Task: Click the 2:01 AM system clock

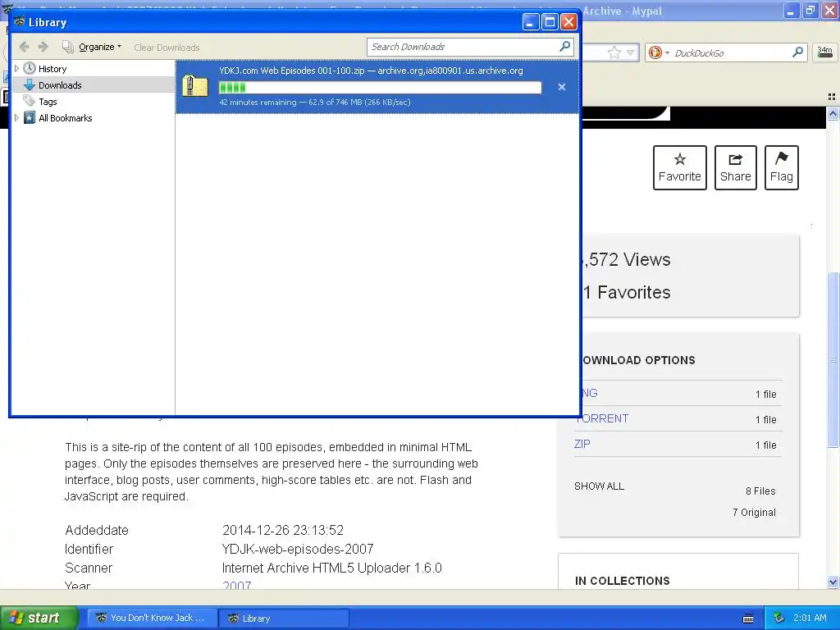Action: (810, 618)
